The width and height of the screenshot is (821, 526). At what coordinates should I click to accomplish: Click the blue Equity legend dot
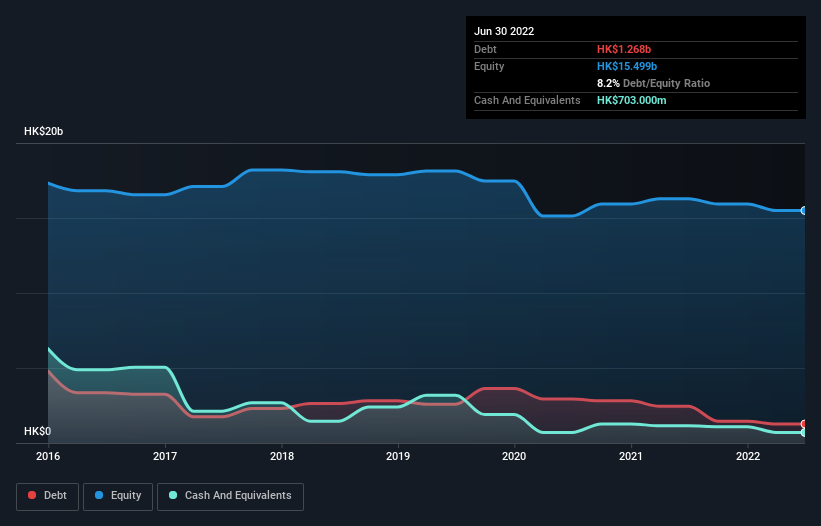[x=99, y=495]
